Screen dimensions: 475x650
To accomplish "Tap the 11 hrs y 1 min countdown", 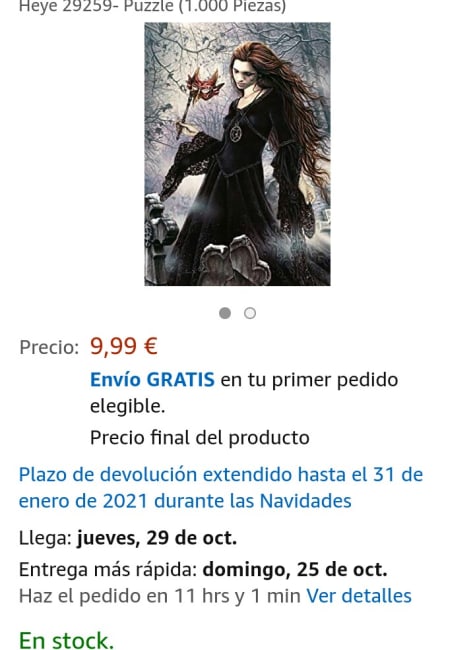I will point(237,596).
